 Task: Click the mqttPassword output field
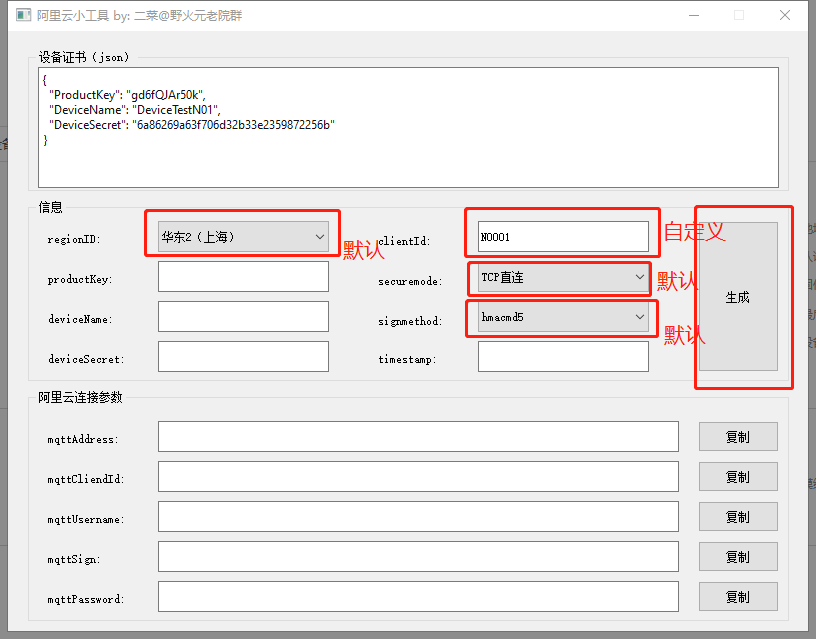(x=418, y=597)
